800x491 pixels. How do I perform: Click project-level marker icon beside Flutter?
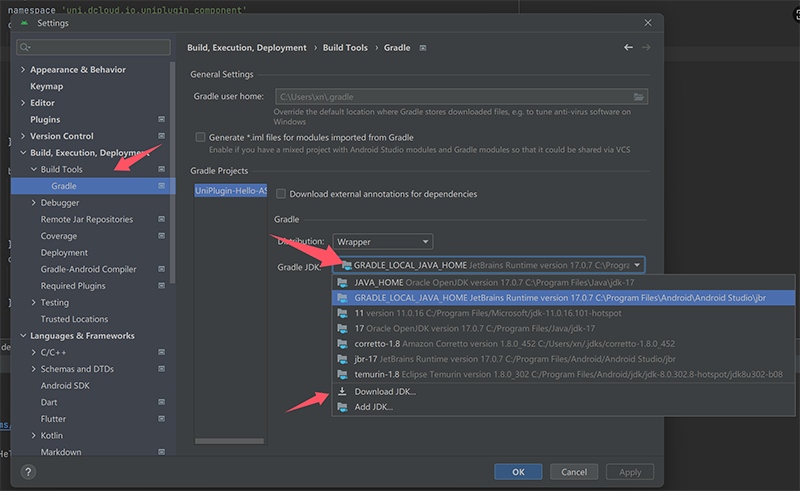(x=161, y=419)
